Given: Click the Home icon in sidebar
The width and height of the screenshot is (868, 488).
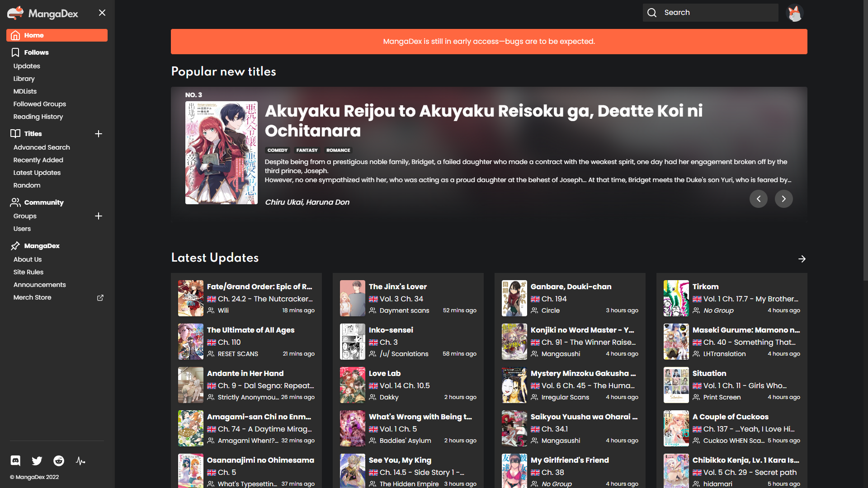Looking at the screenshot, I should click(x=15, y=35).
